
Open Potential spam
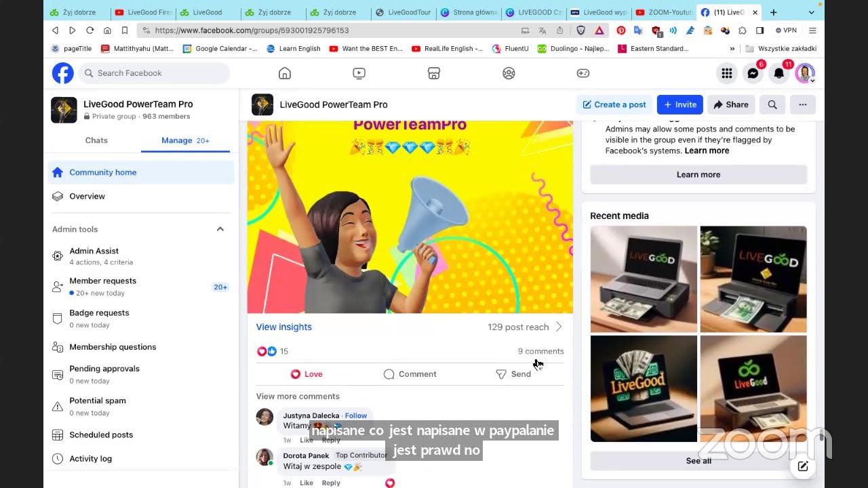click(x=141, y=406)
